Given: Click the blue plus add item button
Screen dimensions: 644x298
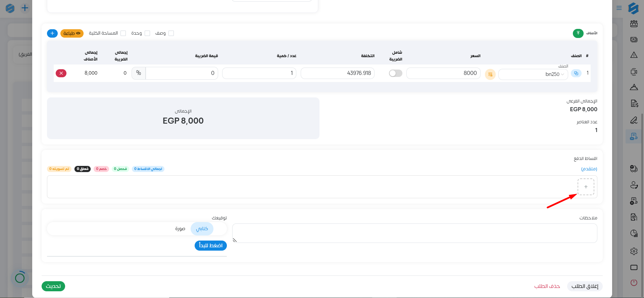Looking at the screenshot, I should click(52, 33).
